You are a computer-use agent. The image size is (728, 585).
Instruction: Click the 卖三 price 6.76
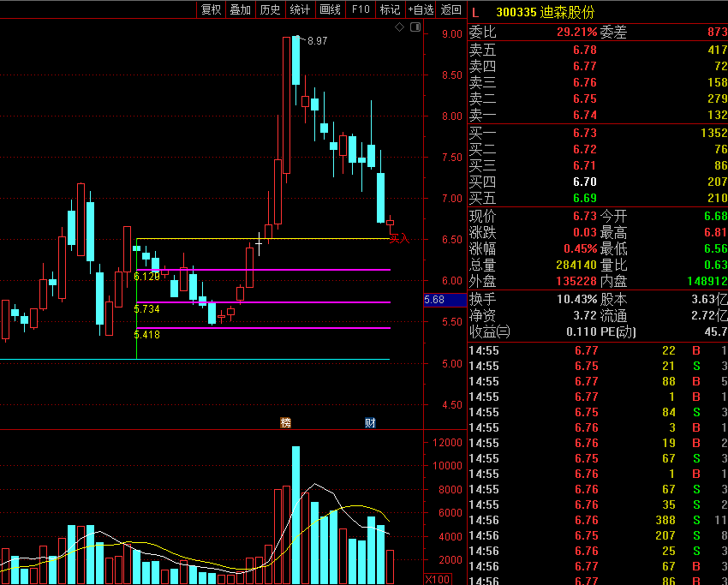click(x=584, y=82)
